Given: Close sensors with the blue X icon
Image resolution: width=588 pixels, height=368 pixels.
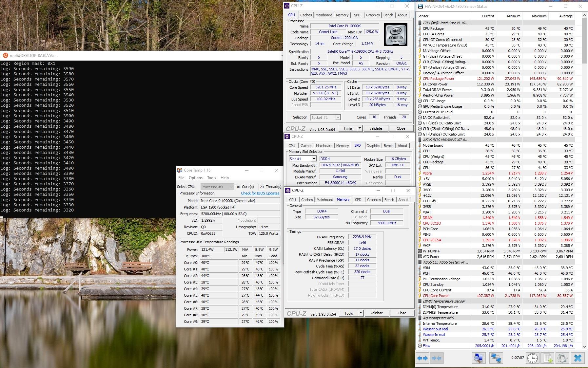Looking at the screenshot, I should (578, 358).
